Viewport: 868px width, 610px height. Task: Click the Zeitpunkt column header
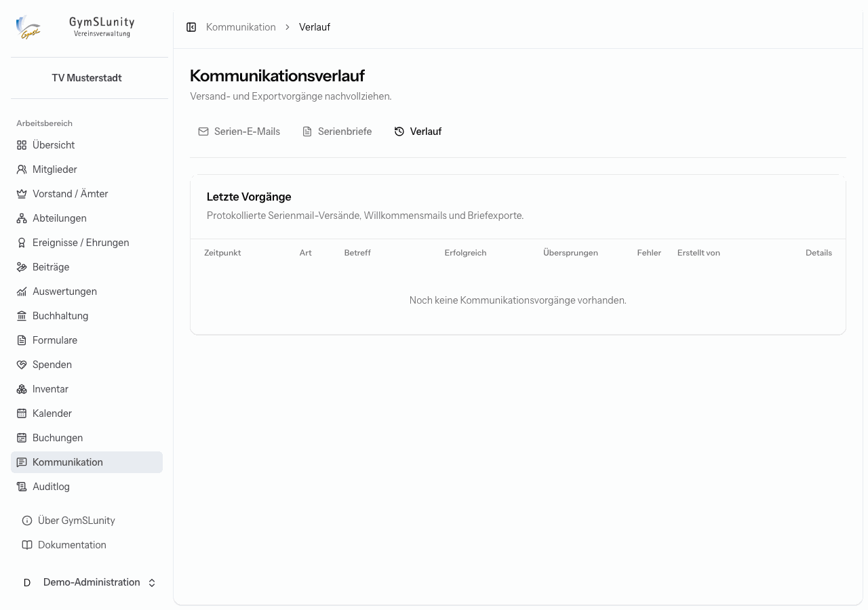[222, 253]
